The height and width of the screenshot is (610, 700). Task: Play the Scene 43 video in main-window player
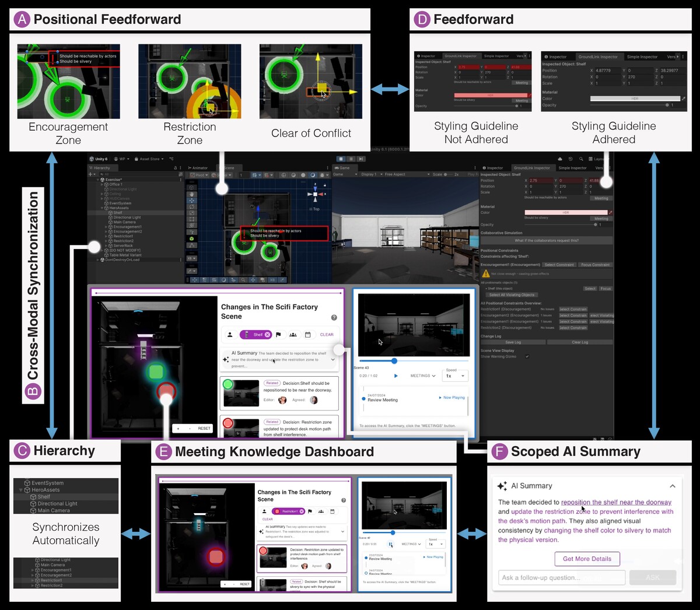(395, 376)
